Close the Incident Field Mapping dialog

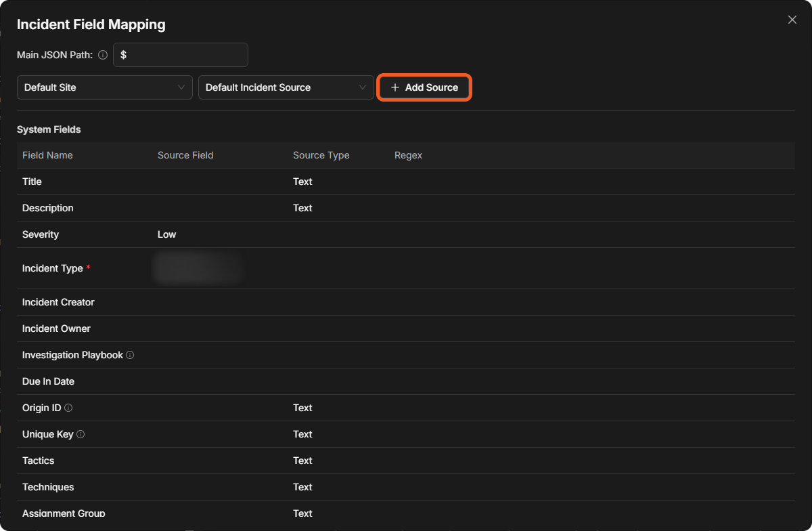coord(792,20)
